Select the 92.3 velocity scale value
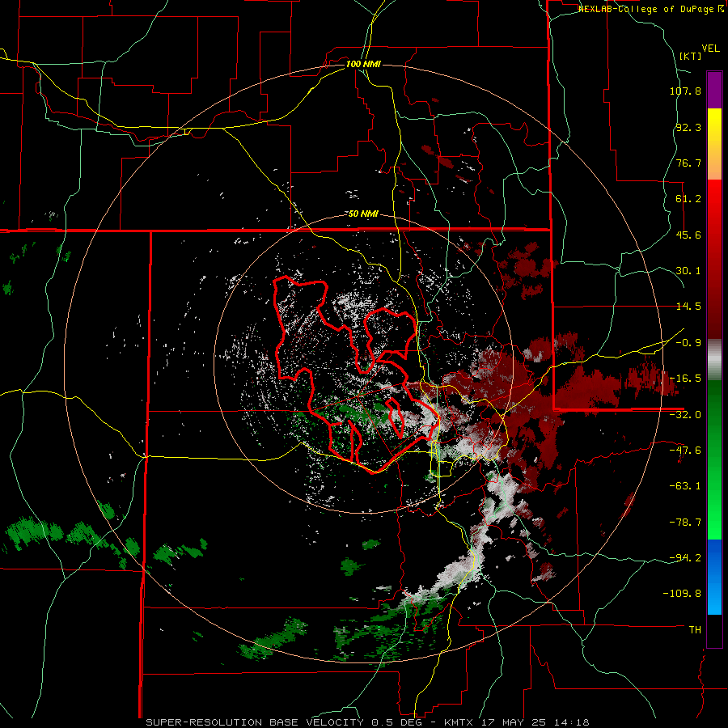Viewport: 728px width, 728px height. tap(688, 127)
